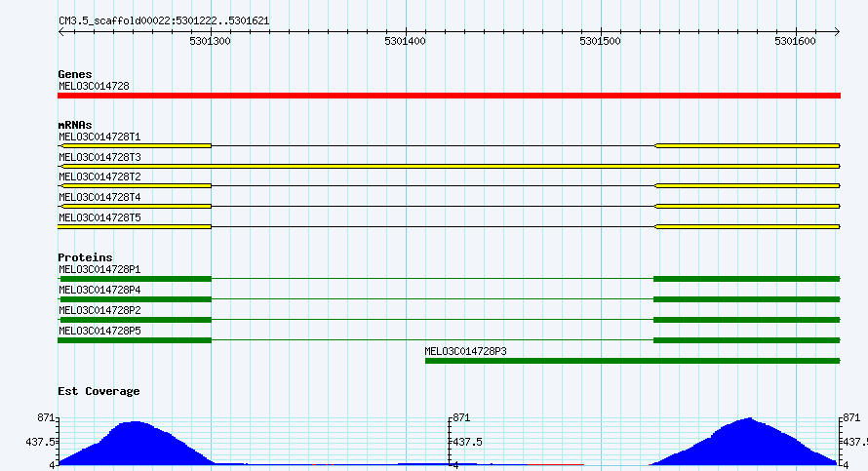This screenshot has width=868, height=471.
Task: Click the MELO3C014728T2 mRNA label
Action: click(99, 177)
